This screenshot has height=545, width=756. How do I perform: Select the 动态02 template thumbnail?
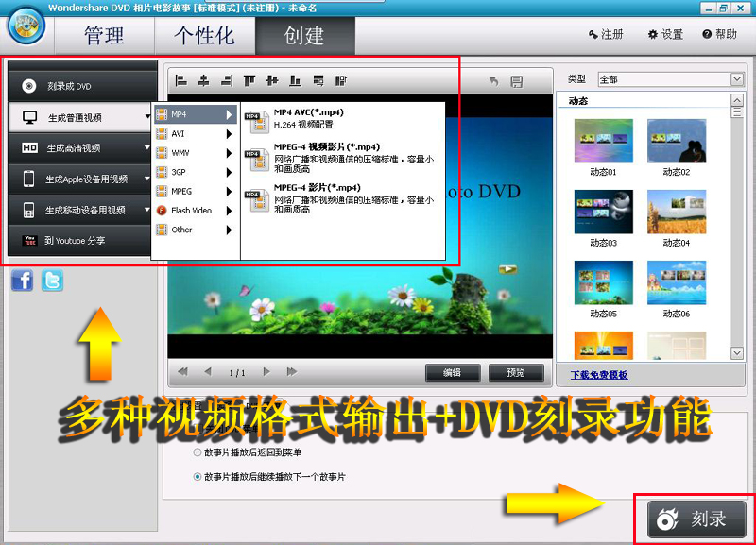pyautogui.click(x=677, y=141)
